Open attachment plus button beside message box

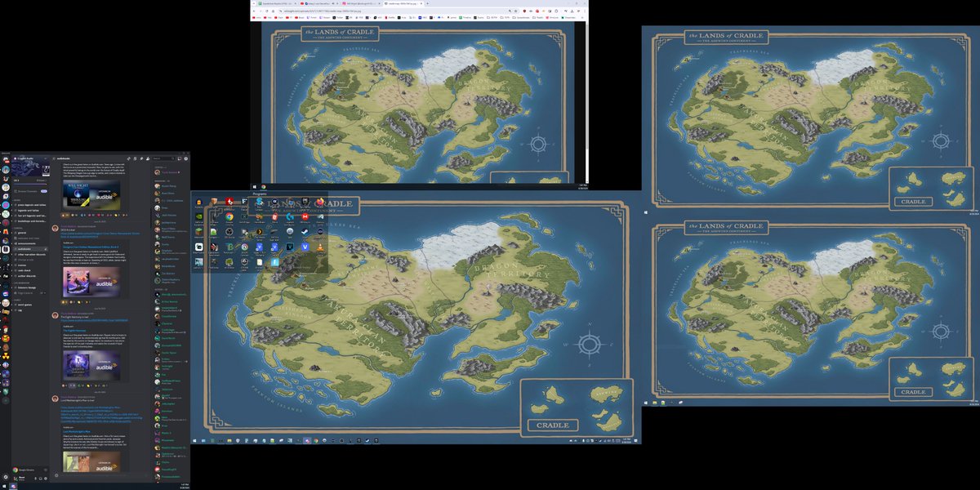(x=56, y=475)
